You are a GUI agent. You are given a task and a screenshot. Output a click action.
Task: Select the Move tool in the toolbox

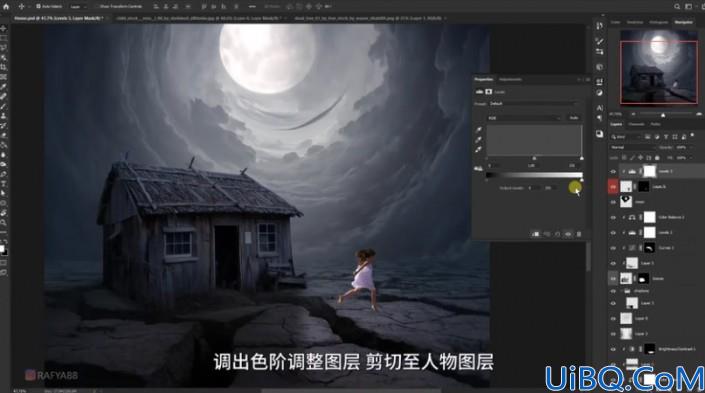(4, 28)
